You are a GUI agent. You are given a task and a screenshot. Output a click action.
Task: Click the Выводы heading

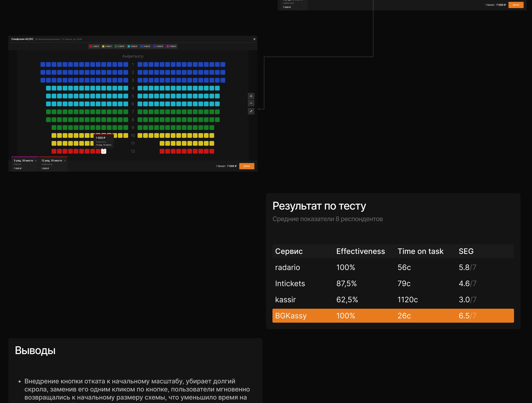(x=35, y=351)
